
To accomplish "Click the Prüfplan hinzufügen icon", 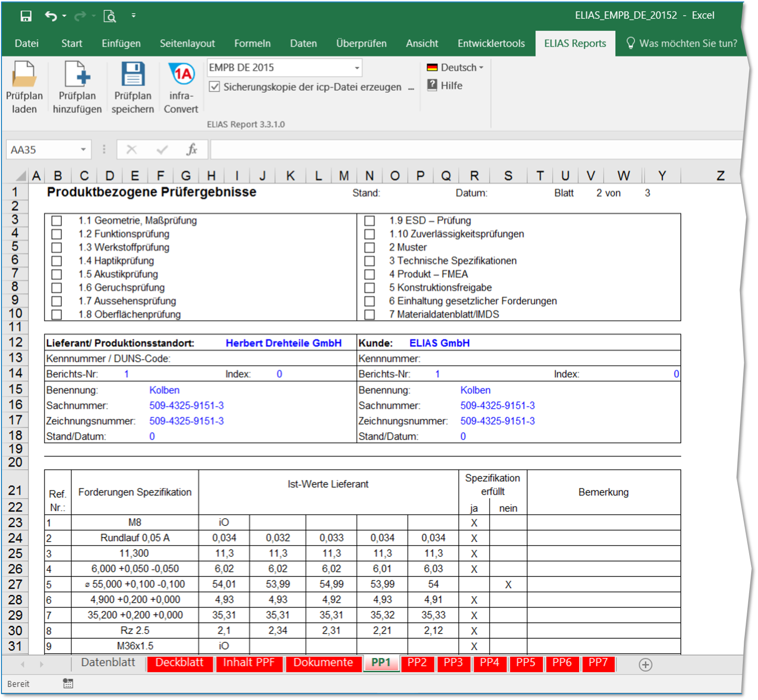I will point(77,75).
